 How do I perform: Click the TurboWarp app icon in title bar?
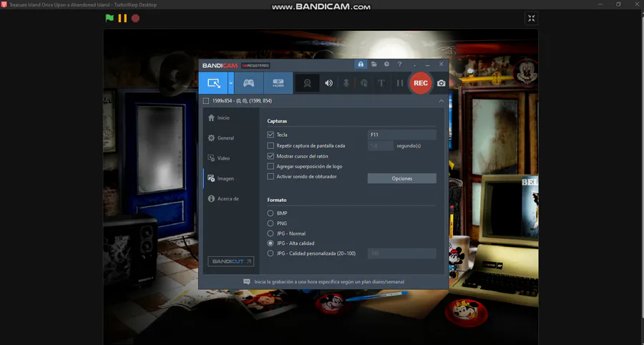(x=4, y=4)
